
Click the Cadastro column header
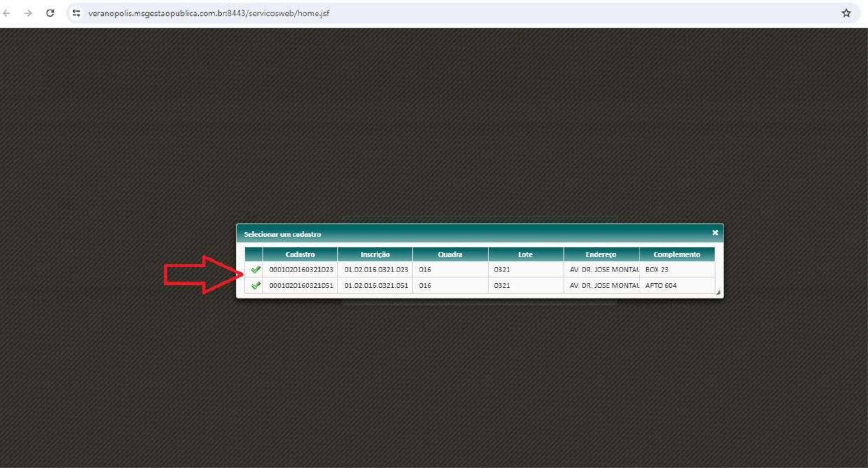[x=300, y=254]
